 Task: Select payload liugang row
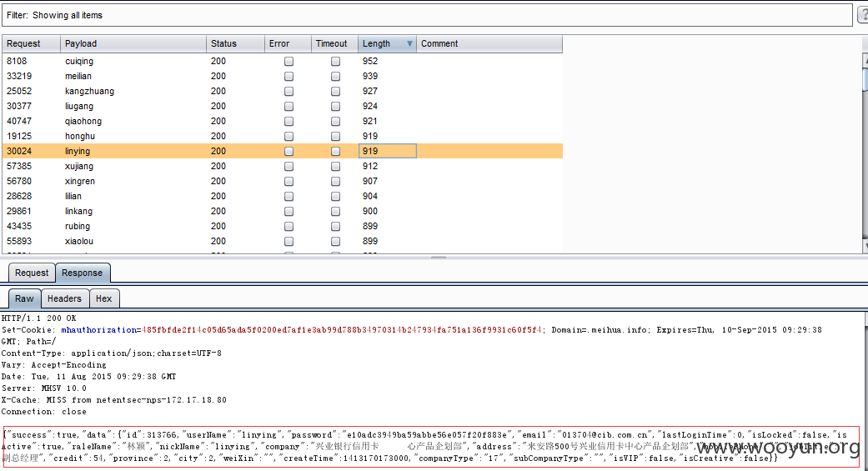point(283,106)
